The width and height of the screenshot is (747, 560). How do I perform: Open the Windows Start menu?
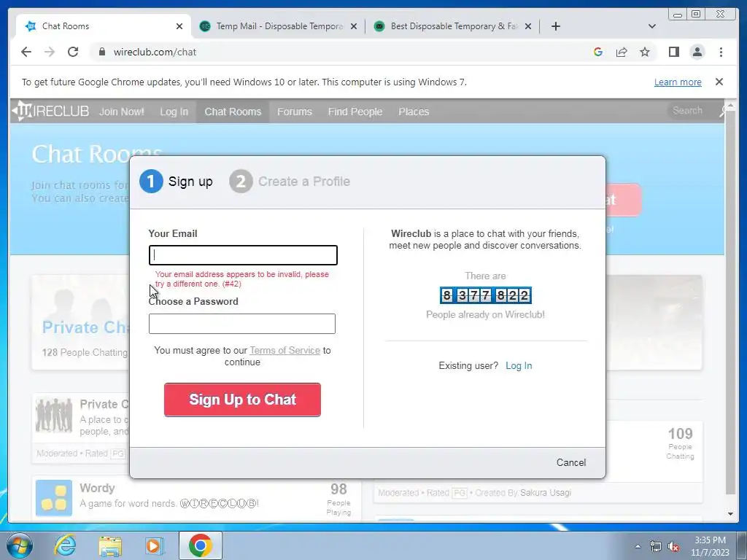pos(19,545)
